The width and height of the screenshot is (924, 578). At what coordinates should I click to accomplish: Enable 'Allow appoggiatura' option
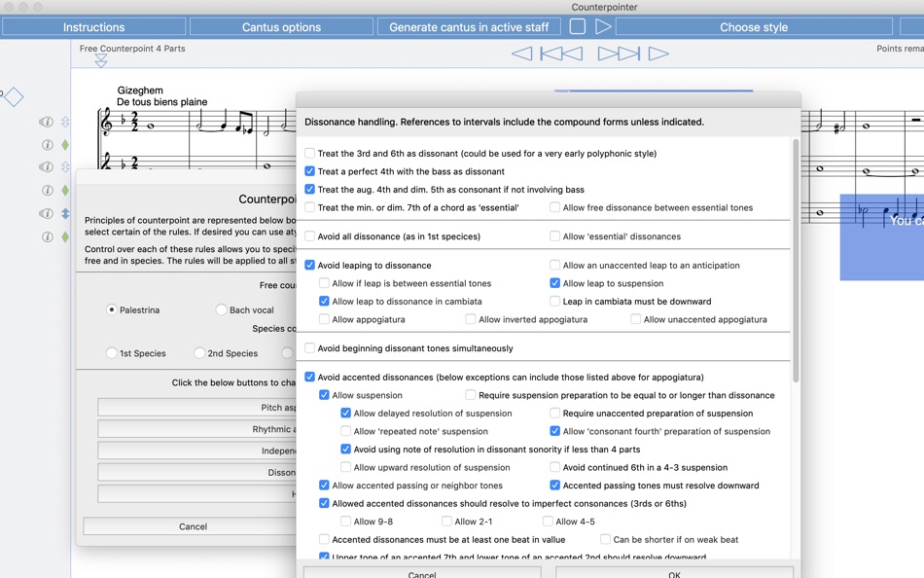tap(322, 318)
